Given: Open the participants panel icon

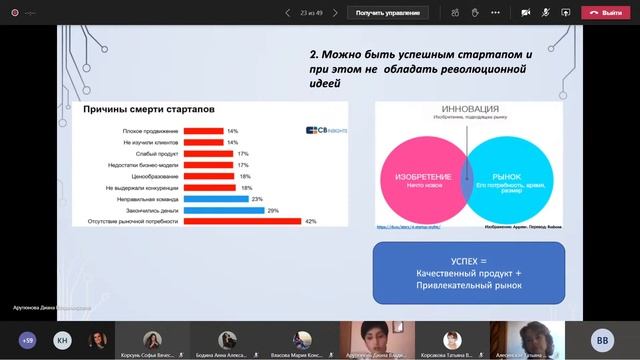Looking at the screenshot, I should 455,13.
